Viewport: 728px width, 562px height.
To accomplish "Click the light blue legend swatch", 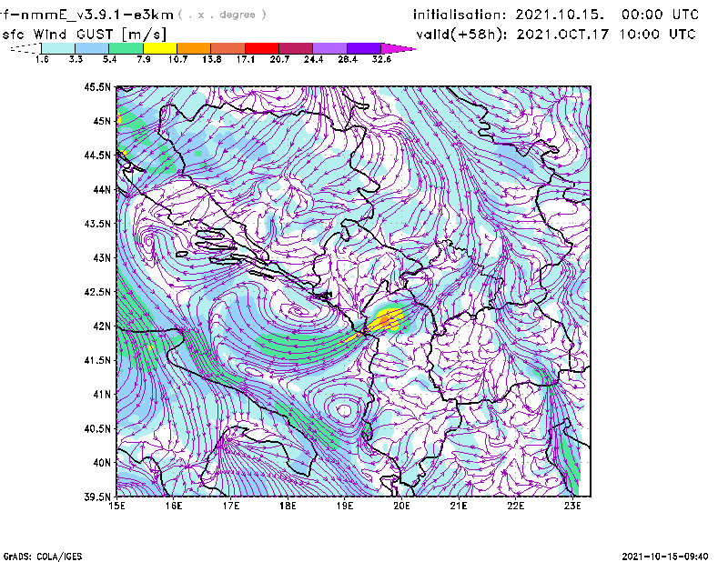I will tap(92, 48).
